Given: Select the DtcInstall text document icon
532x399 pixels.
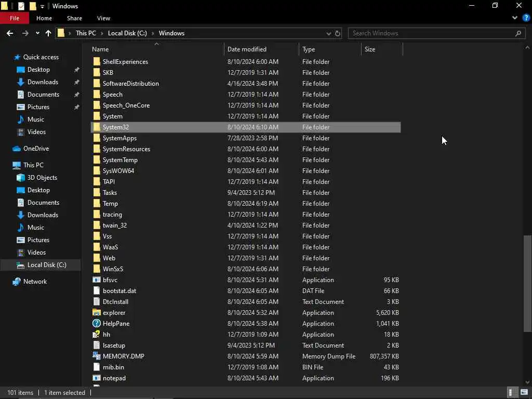Looking at the screenshot, I should coord(97,302).
